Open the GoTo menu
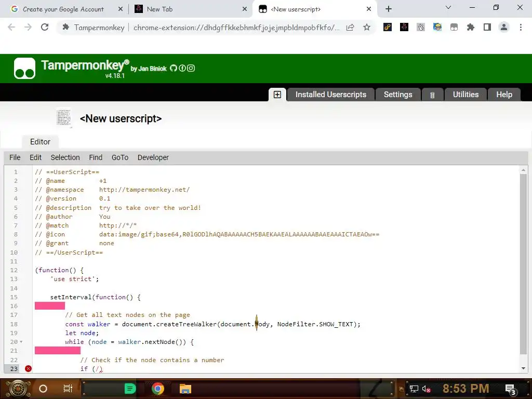Image resolution: width=532 pixels, height=399 pixels. (x=120, y=157)
